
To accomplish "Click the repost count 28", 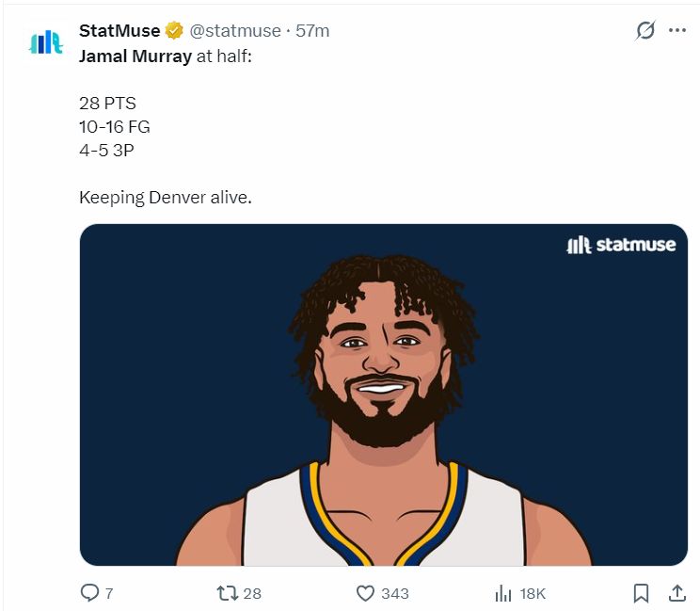I will click(252, 594).
